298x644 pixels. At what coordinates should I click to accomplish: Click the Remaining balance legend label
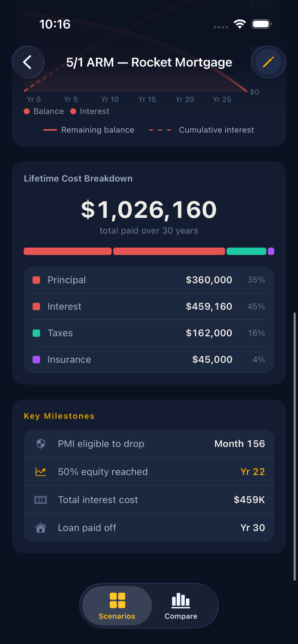pos(97,130)
